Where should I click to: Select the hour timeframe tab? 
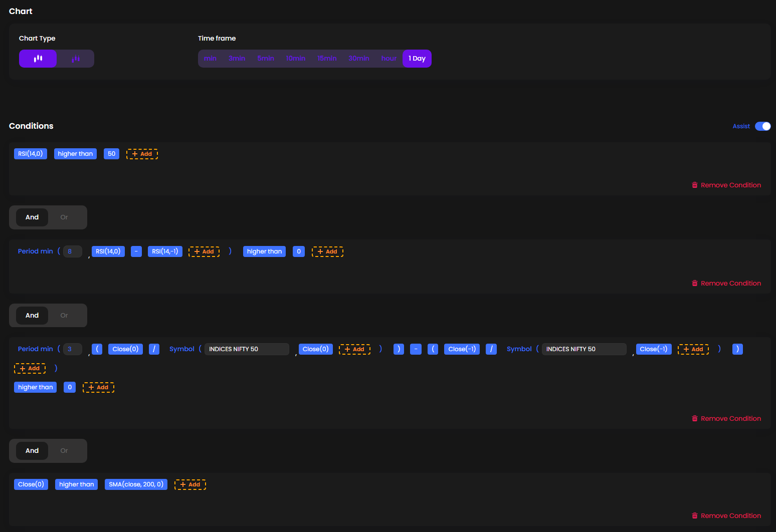pos(389,58)
